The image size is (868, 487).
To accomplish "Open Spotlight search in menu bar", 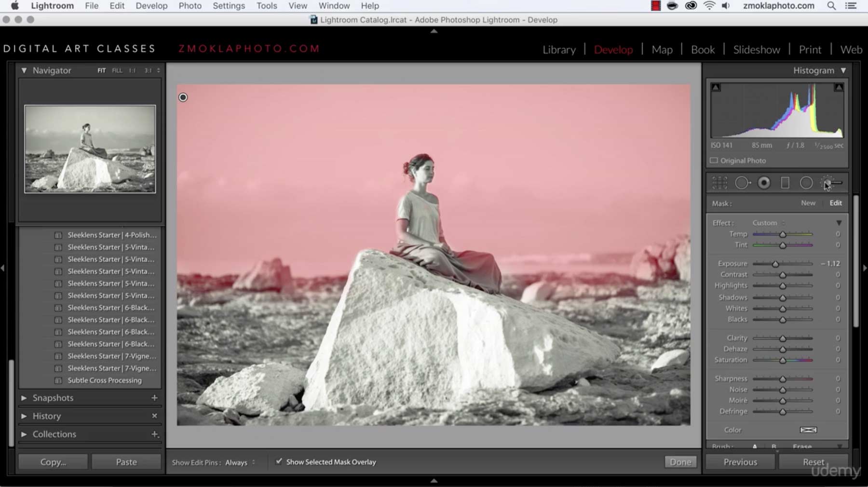I will click(831, 6).
